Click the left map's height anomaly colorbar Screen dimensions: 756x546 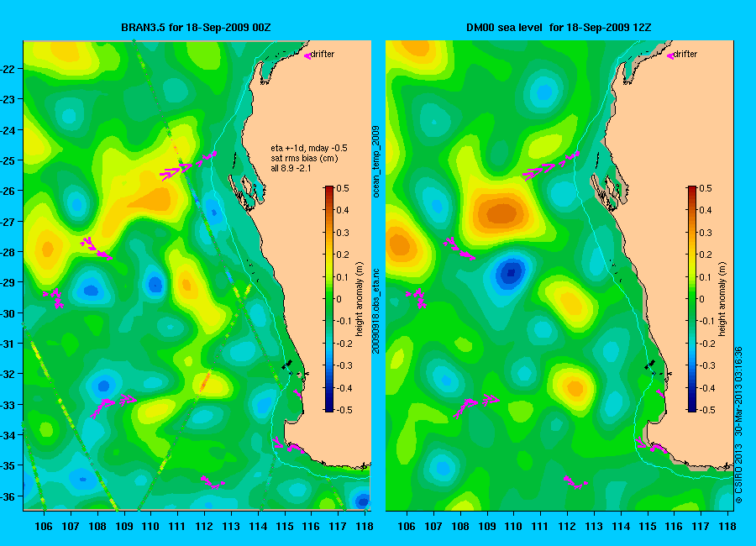click(x=328, y=298)
